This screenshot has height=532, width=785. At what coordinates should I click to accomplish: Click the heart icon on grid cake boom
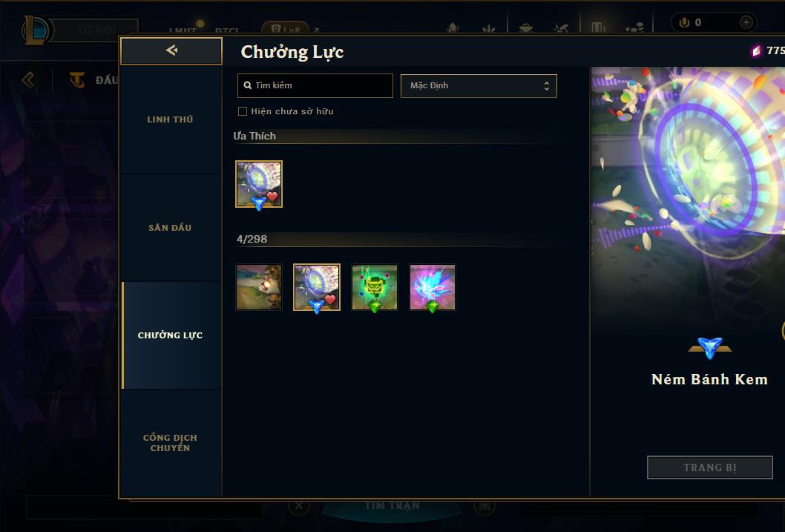click(330, 299)
